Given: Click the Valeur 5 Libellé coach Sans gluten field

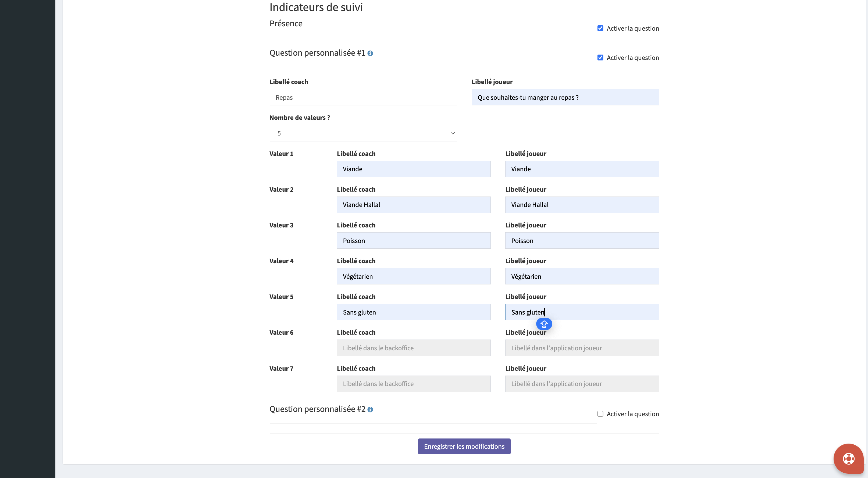Looking at the screenshot, I should [414, 312].
